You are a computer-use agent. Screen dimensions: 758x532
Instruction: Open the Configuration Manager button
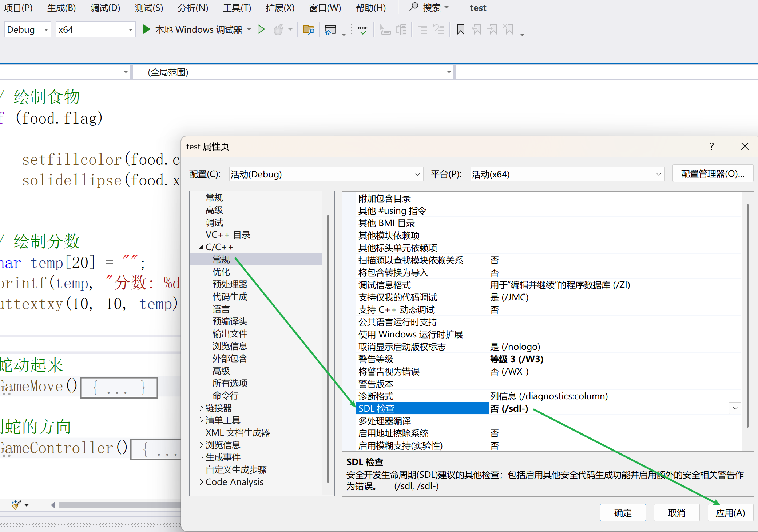click(x=713, y=174)
